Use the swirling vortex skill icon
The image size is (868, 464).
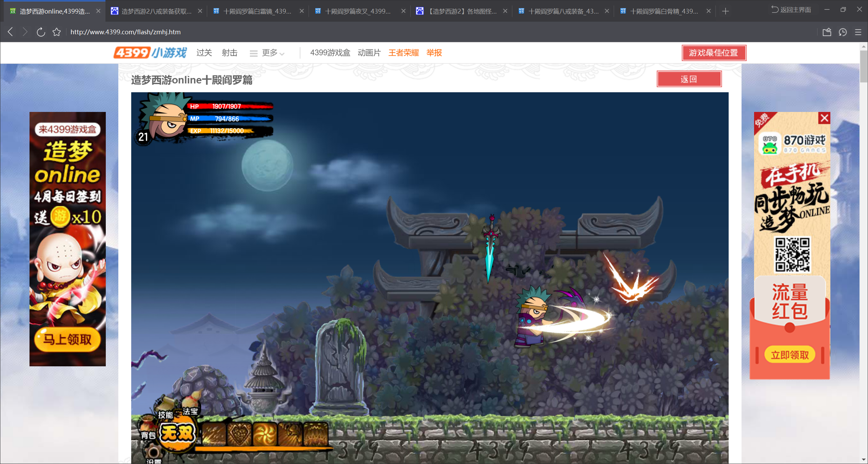[265, 434]
